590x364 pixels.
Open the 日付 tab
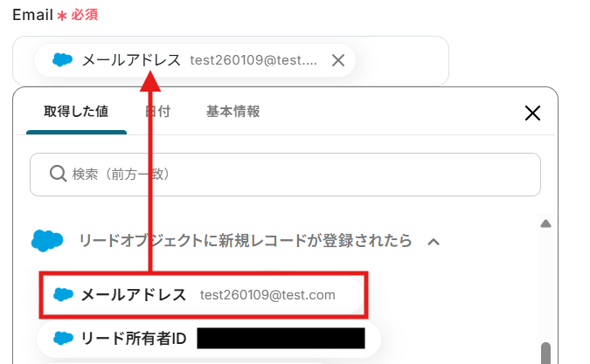157,113
